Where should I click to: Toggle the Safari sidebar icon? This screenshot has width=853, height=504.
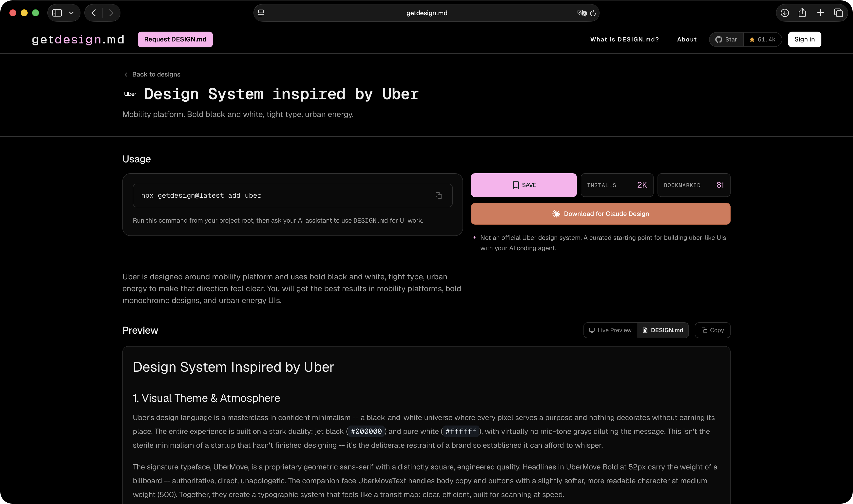tap(57, 13)
